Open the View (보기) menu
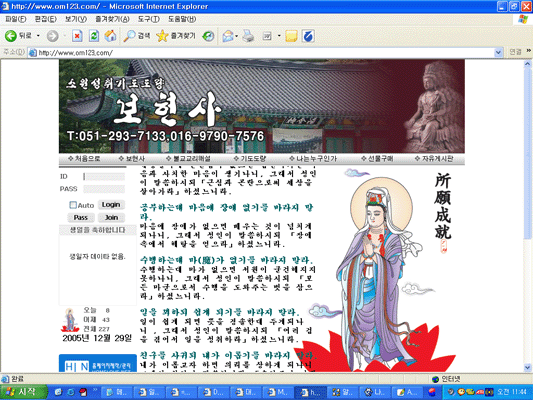 click(76, 19)
